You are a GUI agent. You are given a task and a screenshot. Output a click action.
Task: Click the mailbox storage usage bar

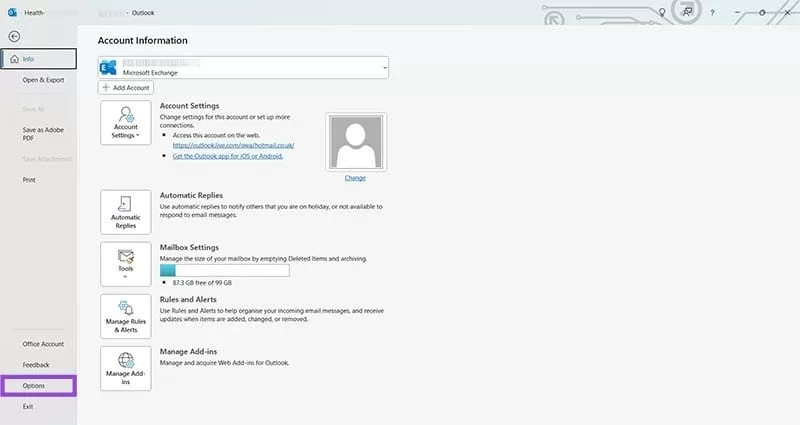tap(224, 270)
